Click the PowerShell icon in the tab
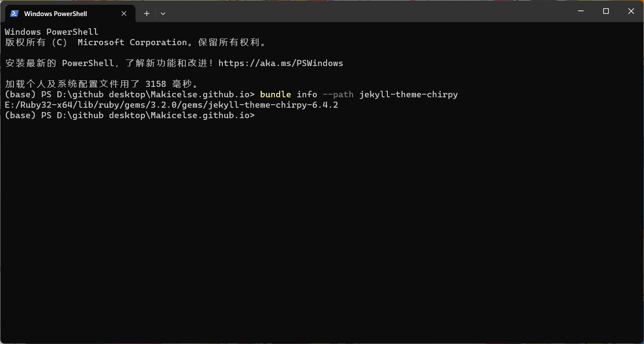The height and width of the screenshot is (344, 644). (x=14, y=13)
